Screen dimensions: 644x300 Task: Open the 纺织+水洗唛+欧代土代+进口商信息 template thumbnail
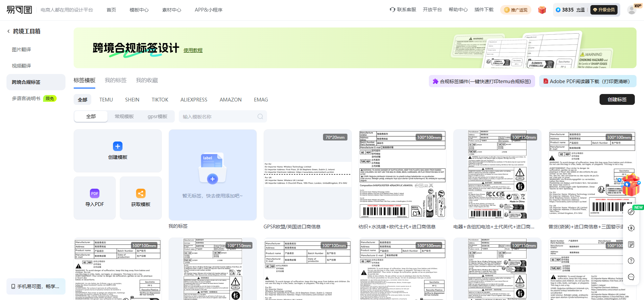tap(402, 174)
